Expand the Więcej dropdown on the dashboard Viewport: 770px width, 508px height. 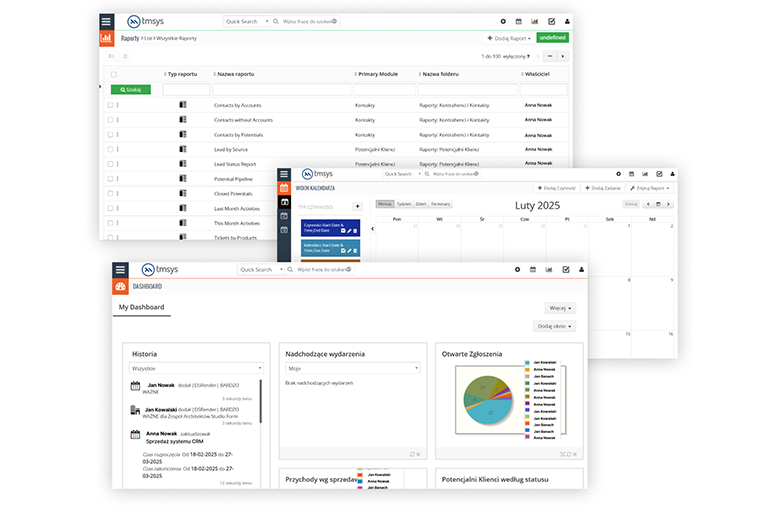(x=560, y=308)
